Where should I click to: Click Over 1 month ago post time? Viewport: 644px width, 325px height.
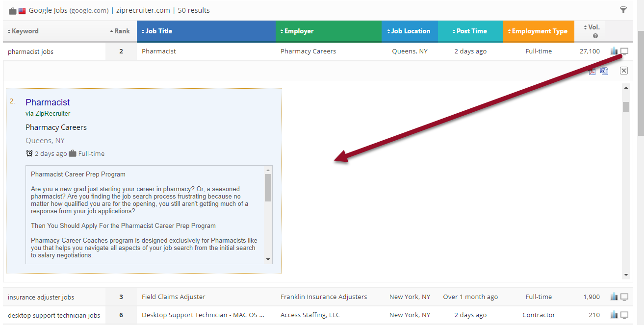(x=470, y=297)
